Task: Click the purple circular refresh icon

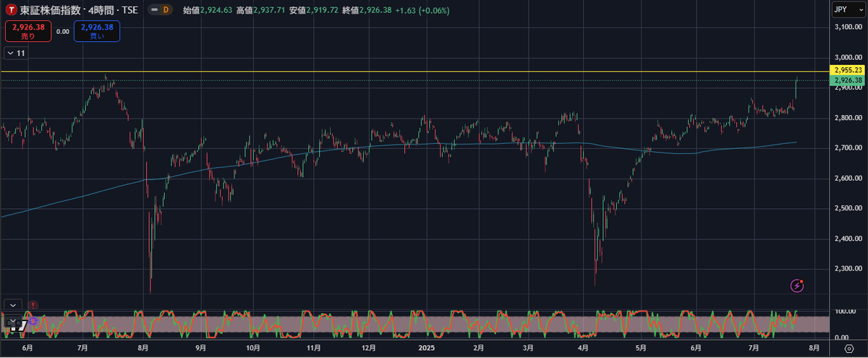Action: point(33,320)
